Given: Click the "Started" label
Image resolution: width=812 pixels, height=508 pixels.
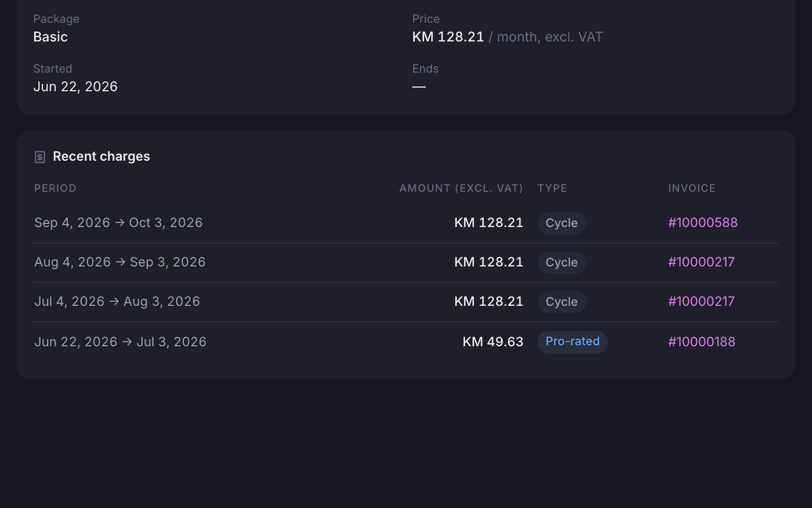Looking at the screenshot, I should 53,69.
